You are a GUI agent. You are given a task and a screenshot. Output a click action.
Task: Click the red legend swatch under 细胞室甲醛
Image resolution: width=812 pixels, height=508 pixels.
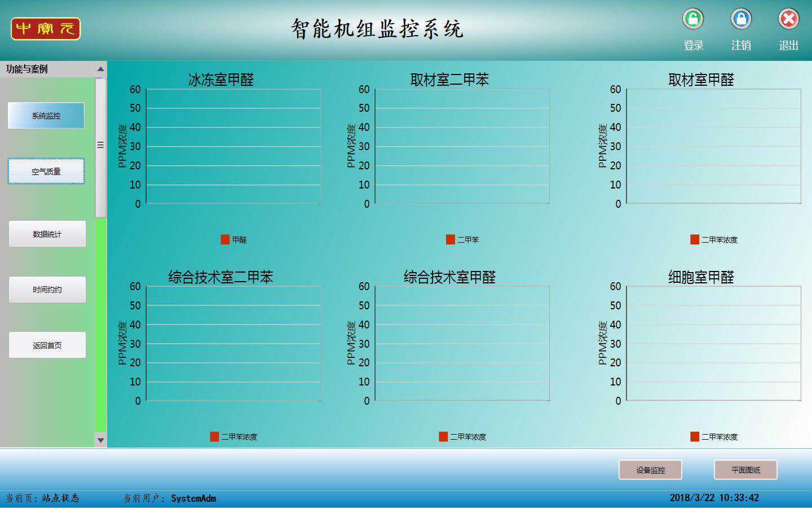(x=695, y=436)
